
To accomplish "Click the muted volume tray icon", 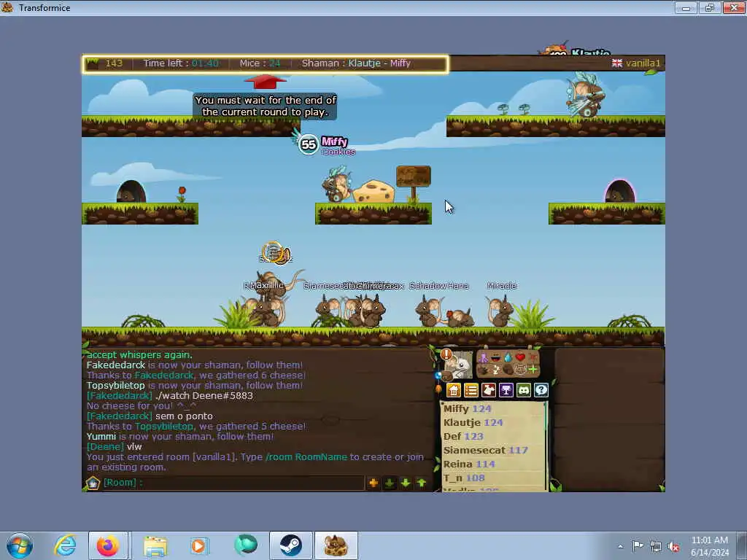I will click(x=673, y=547).
